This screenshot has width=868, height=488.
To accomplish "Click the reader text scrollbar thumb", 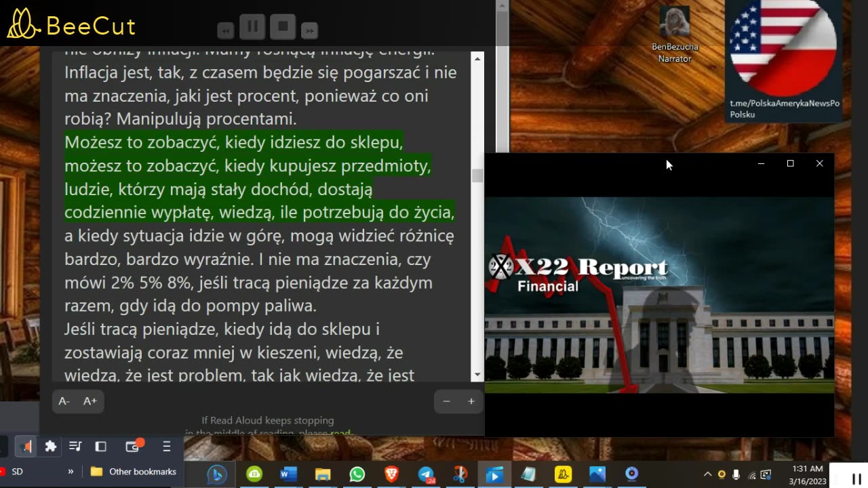I will (477, 176).
